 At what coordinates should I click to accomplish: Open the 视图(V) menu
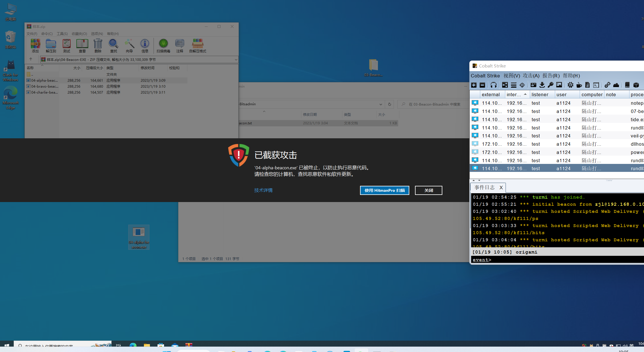(512, 76)
